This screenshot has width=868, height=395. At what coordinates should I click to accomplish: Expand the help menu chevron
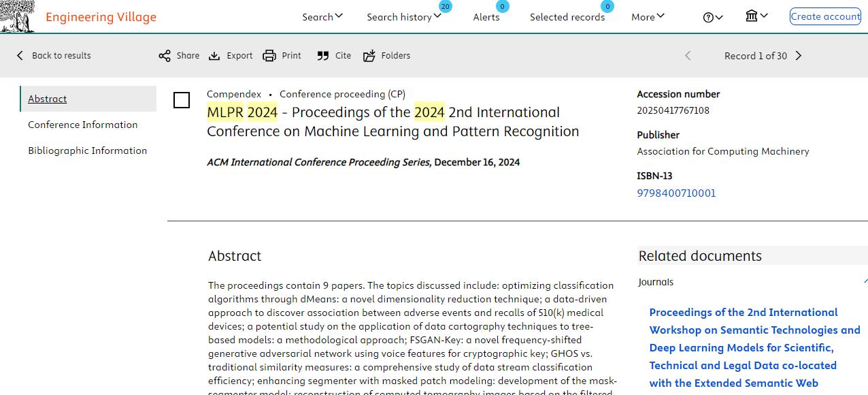click(x=719, y=17)
